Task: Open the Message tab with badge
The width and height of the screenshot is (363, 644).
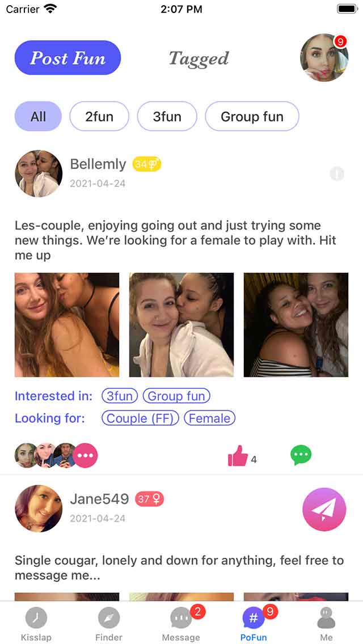Action: point(181,624)
